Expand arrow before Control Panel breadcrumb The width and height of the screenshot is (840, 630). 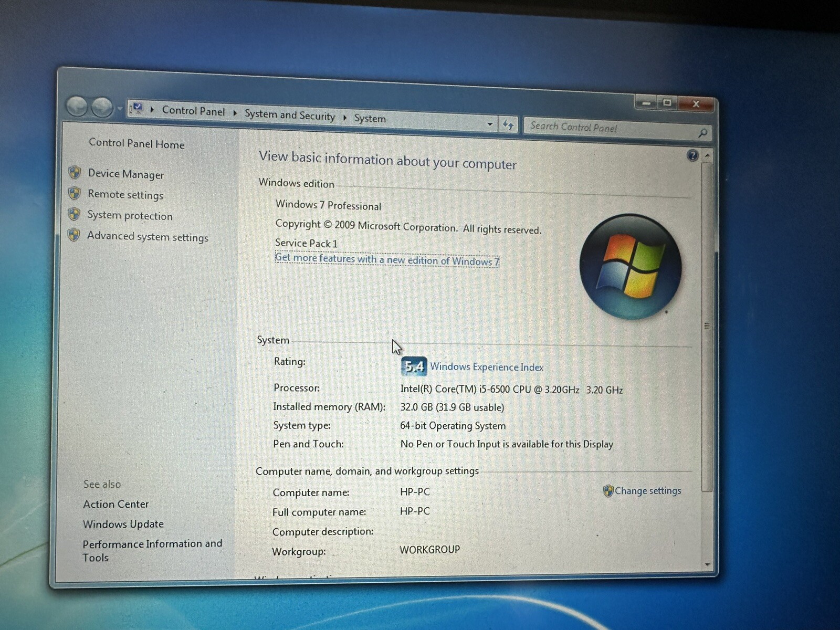152,109
